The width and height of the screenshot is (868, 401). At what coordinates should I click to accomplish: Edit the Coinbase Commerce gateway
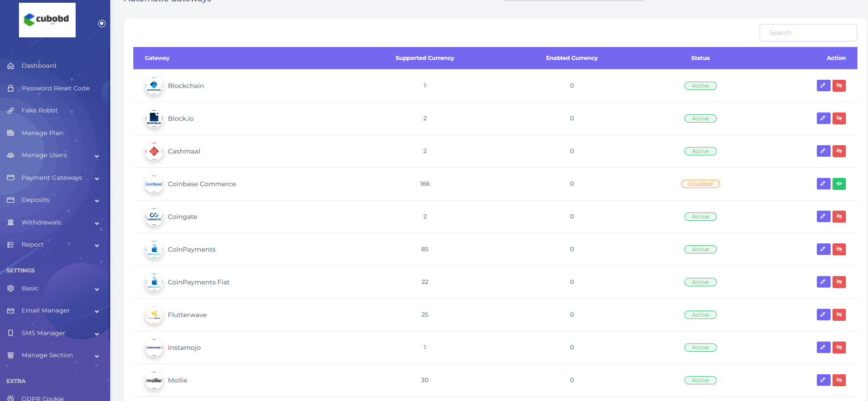pos(823,184)
